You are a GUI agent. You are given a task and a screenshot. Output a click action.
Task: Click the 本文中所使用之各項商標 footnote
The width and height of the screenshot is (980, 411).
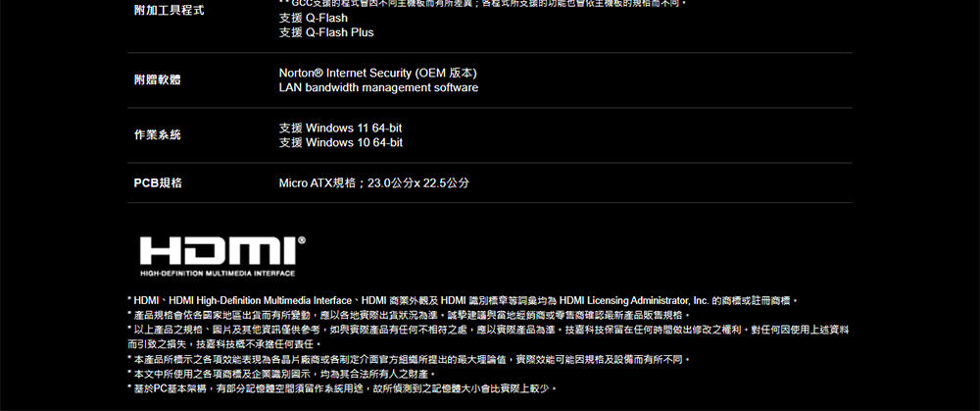pos(280,375)
